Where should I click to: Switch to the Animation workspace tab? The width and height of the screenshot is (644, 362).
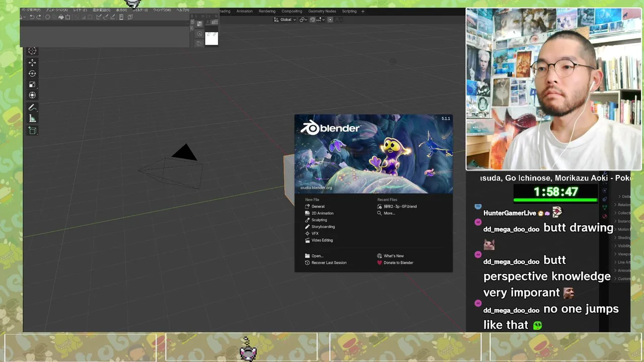coord(245,11)
